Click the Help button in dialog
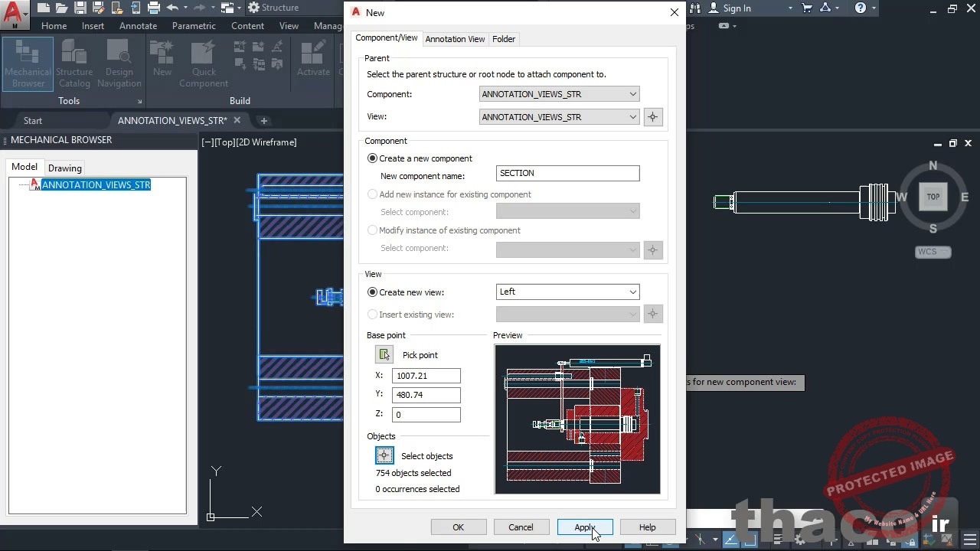 [647, 527]
